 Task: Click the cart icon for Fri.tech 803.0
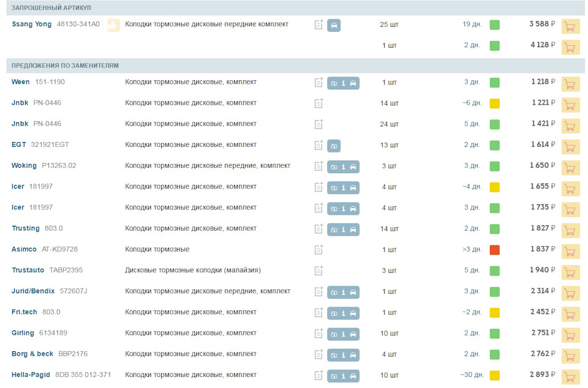[x=570, y=315]
